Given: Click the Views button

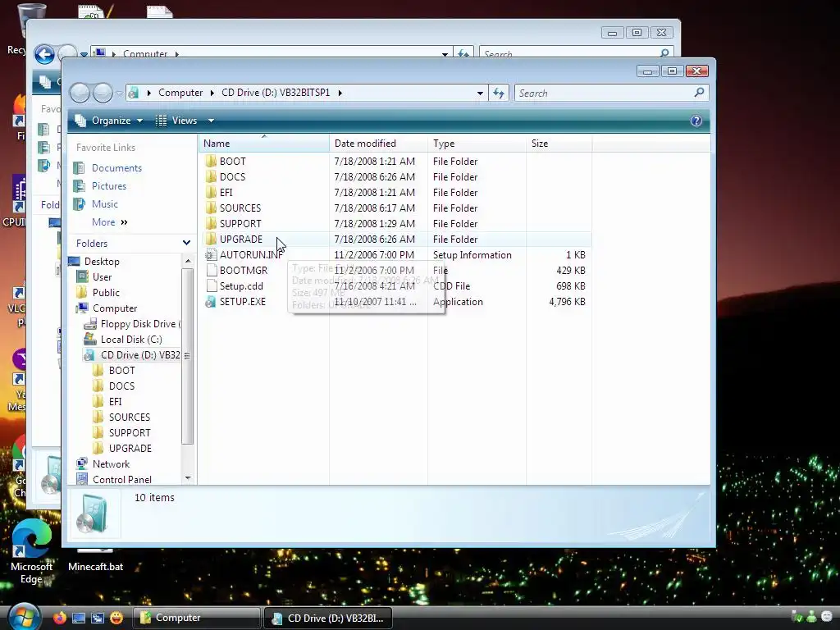Looking at the screenshot, I should (x=177, y=121).
